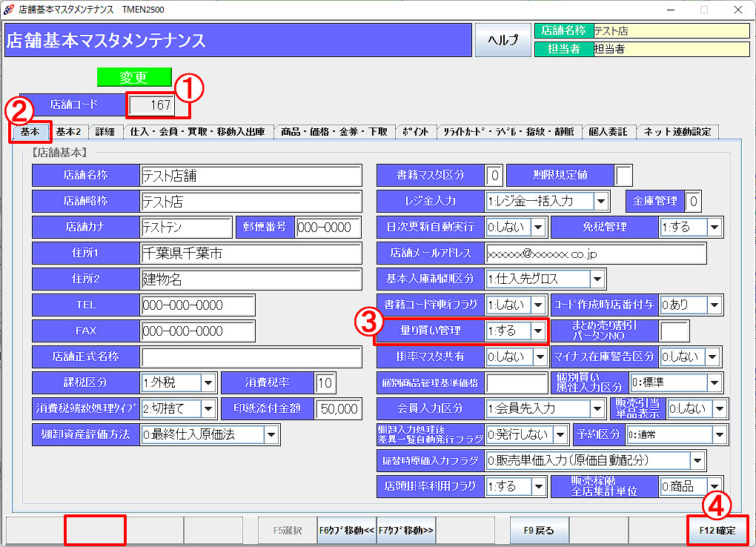Click the 店舗メールアドレス input field
Image resolution: width=756 pixels, height=547 pixels.
[x=595, y=253]
